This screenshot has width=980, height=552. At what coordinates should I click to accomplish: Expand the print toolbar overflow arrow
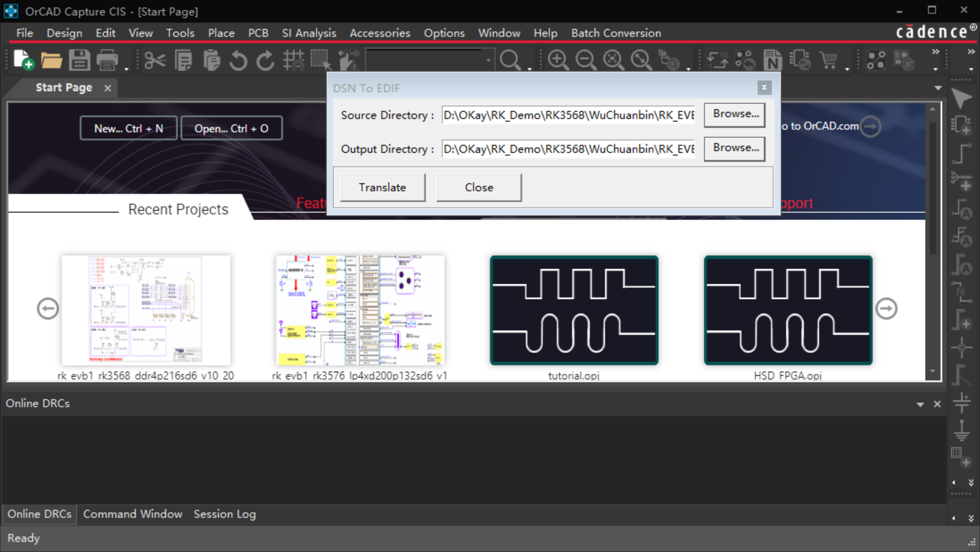pyautogui.click(x=127, y=69)
